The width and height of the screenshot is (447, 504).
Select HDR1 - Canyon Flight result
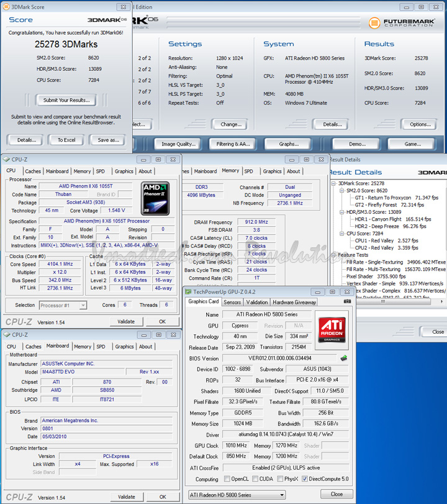click(393, 219)
